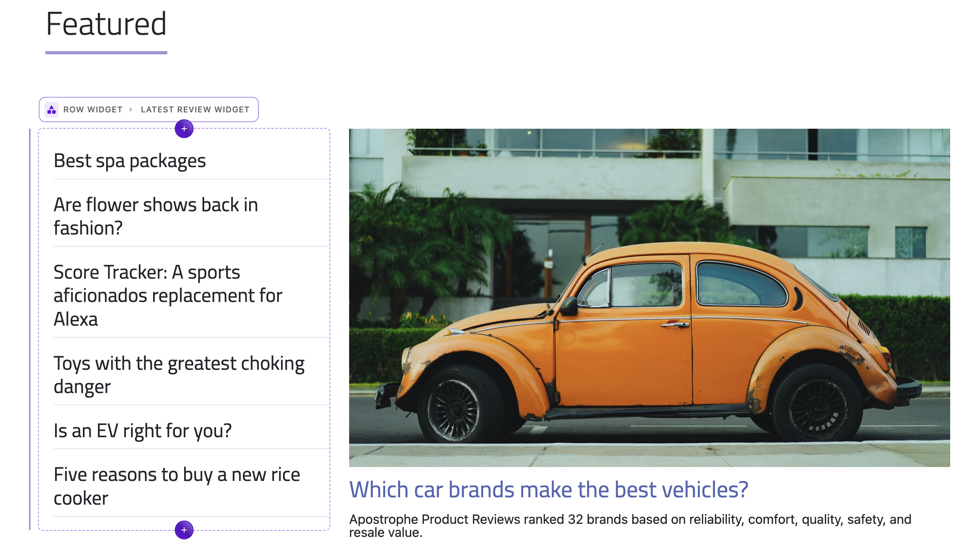The image size is (980, 550).
Task: Click the add-widget button under 'Five reasons' entry
Action: tap(184, 530)
